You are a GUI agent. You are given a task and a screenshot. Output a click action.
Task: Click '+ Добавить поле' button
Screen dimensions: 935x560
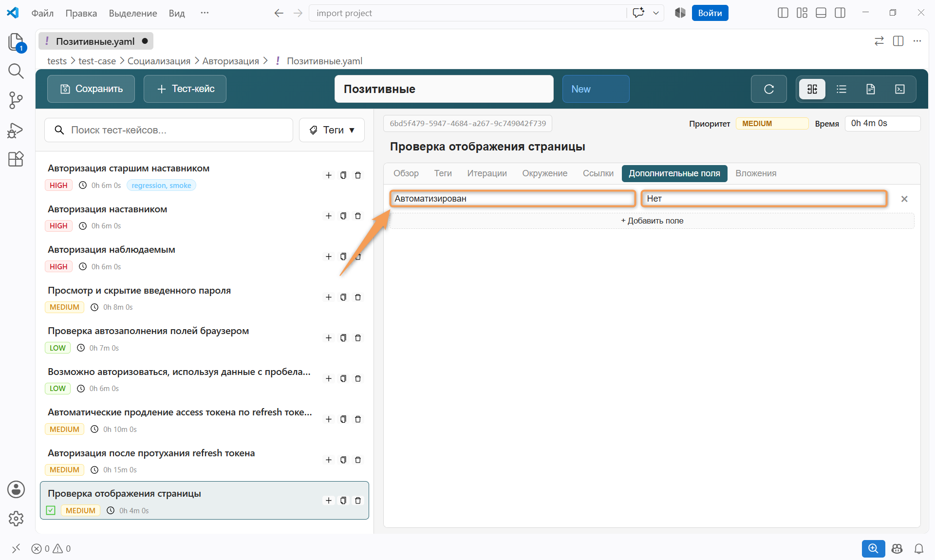click(x=652, y=221)
